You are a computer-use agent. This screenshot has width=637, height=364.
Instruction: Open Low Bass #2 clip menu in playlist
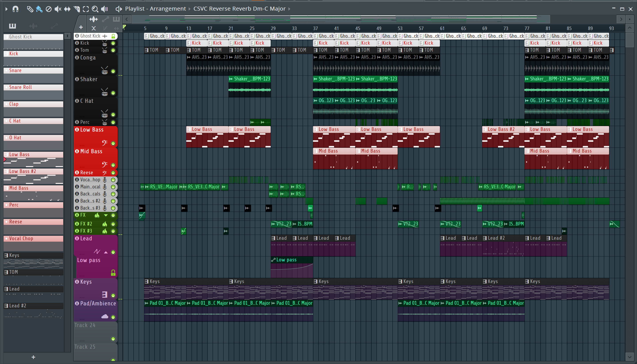(485, 130)
